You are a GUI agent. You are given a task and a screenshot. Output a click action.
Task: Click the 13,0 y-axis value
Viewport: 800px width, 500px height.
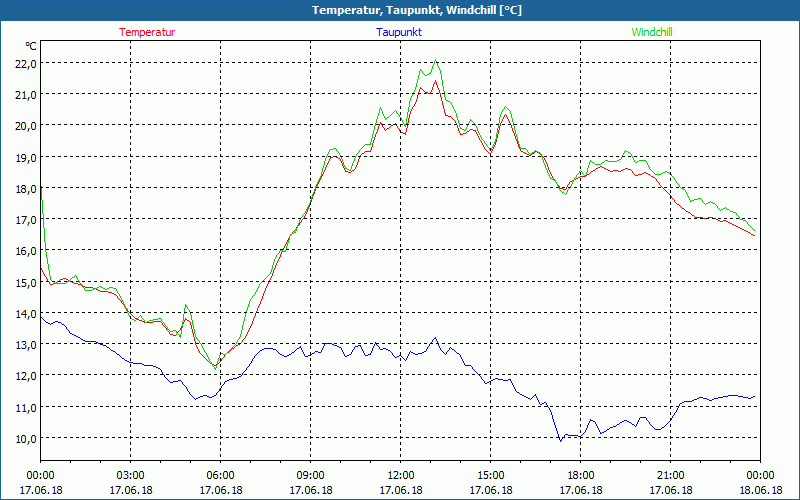(27, 344)
